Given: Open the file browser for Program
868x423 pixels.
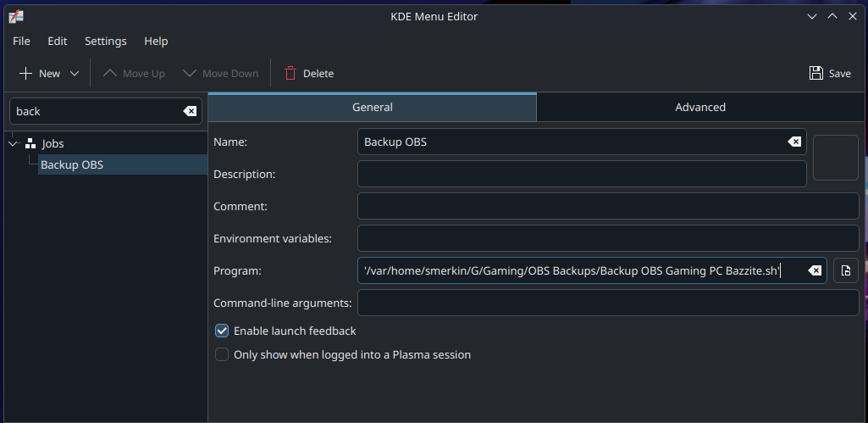Looking at the screenshot, I should (x=846, y=270).
